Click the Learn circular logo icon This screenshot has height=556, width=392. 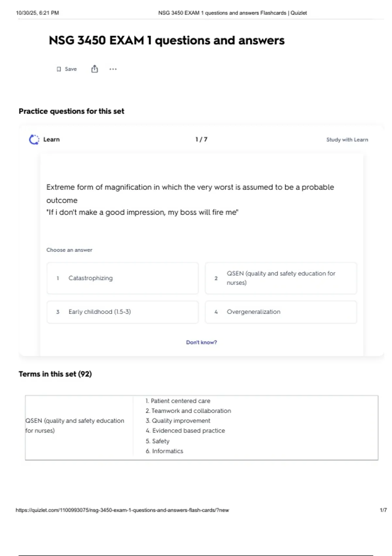point(34,140)
